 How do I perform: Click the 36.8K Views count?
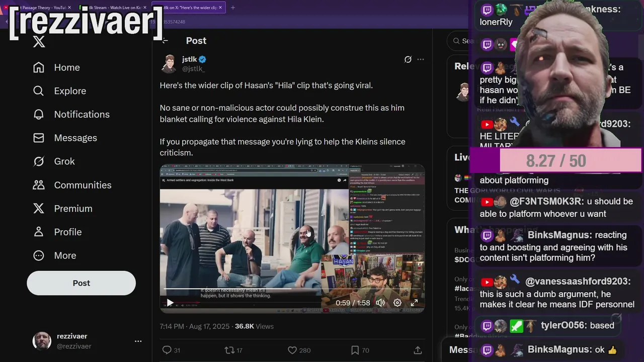pyautogui.click(x=254, y=326)
